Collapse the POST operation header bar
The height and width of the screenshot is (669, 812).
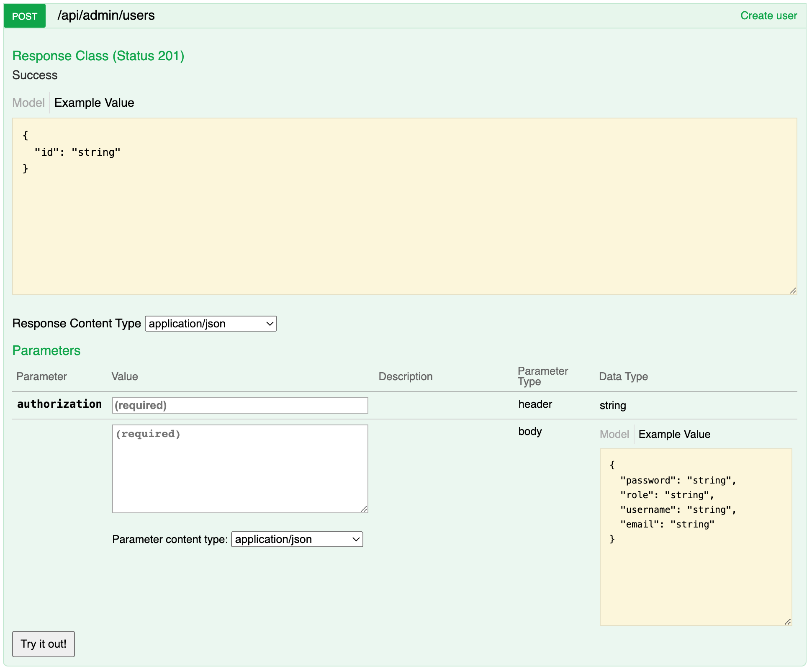377,15
